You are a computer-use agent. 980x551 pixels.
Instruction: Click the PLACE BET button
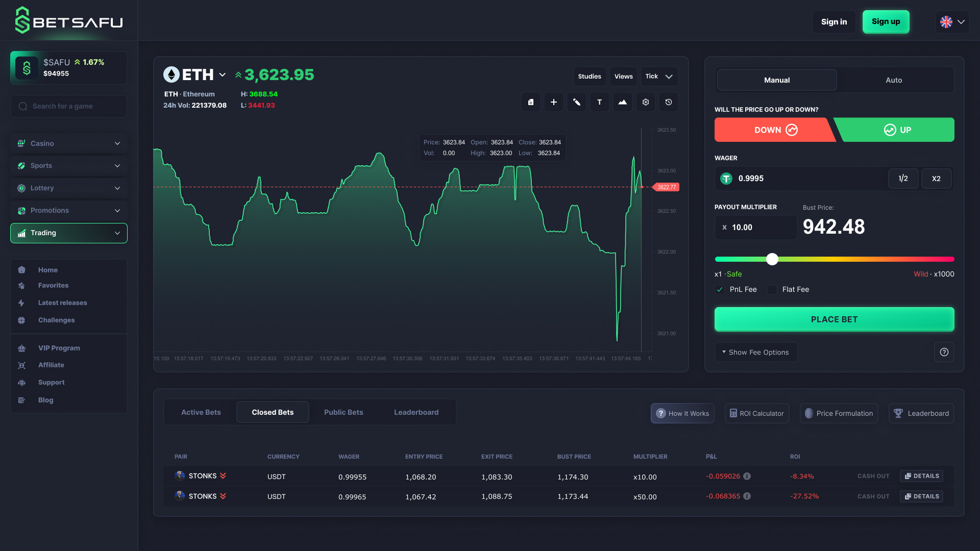(834, 319)
